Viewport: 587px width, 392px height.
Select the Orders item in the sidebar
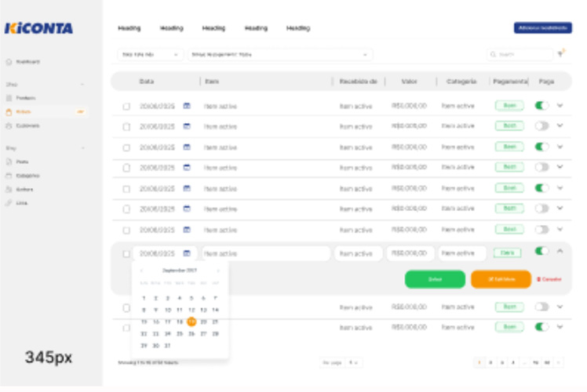point(24,112)
